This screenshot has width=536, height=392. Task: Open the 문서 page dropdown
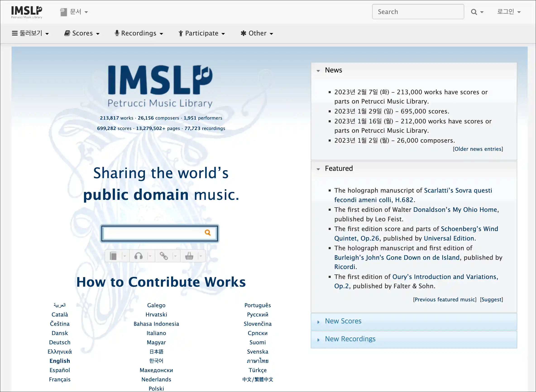point(74,12)
